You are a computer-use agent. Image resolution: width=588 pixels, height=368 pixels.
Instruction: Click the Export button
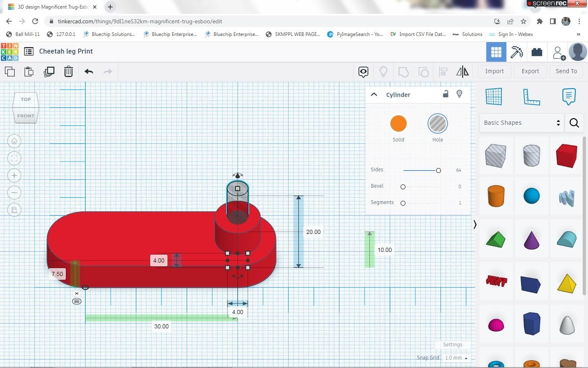pos(530,71)
